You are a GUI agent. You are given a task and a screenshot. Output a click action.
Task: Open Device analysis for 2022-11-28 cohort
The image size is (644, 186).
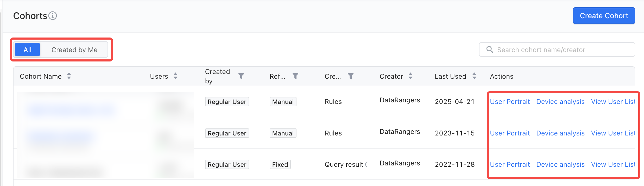click(560, 164)
